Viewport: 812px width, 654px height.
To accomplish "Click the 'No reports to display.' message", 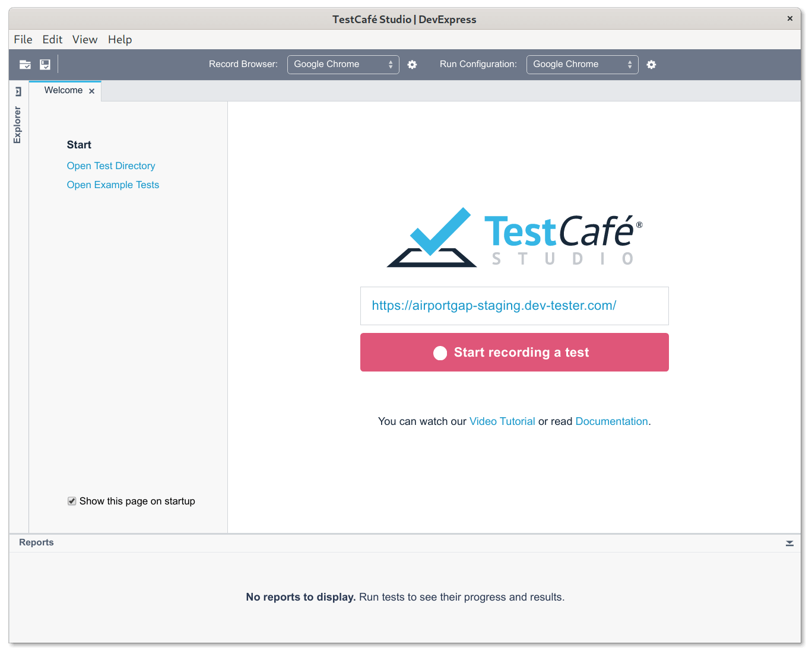I will click(301, 597).
